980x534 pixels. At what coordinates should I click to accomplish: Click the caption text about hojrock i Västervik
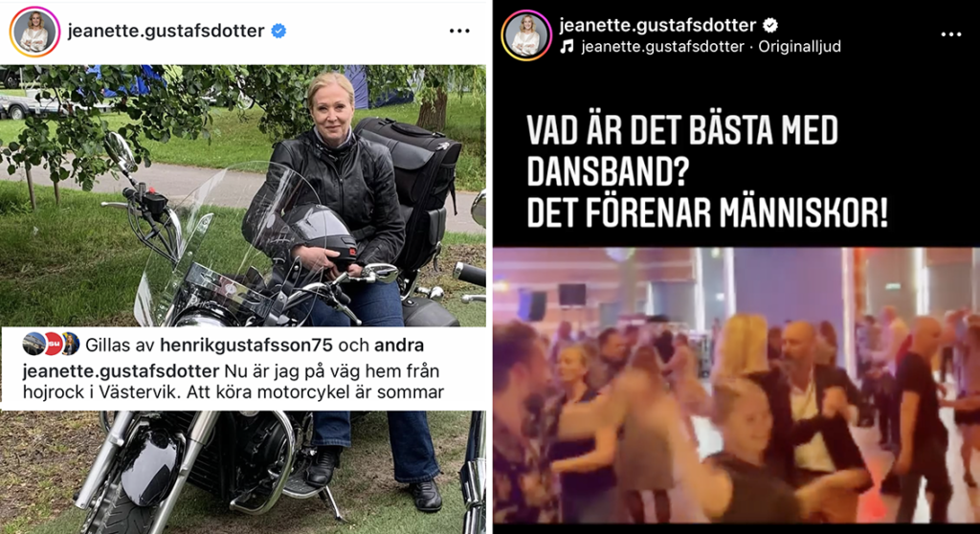[x=234, y=382]
